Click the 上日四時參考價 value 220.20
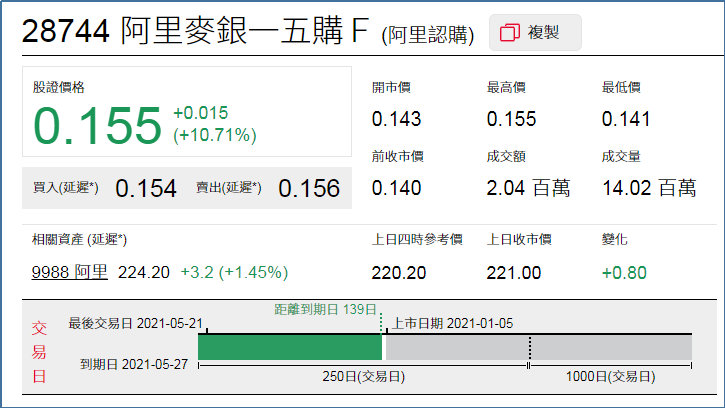 (399, 273)
